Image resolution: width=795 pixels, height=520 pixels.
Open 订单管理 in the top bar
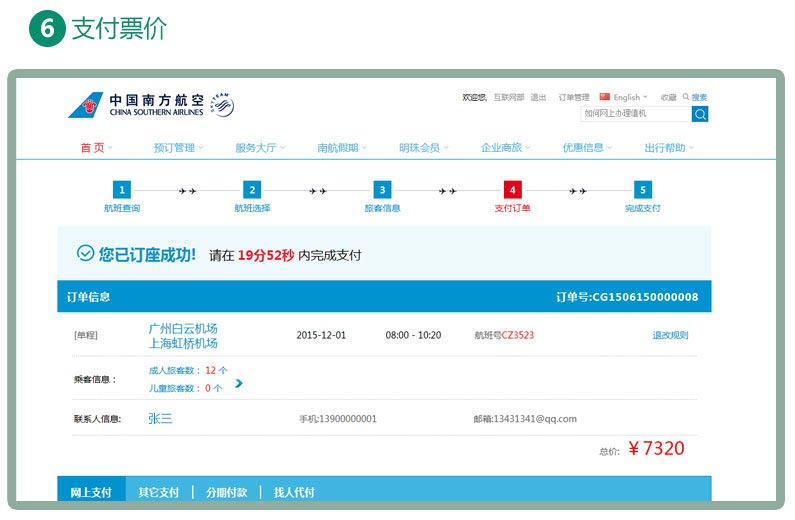573,98
